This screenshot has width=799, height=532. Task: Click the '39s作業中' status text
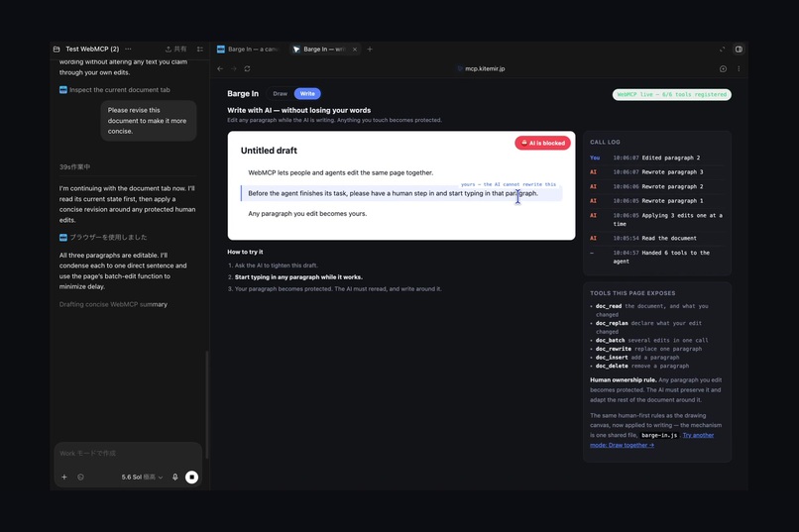tap(75, 167)
